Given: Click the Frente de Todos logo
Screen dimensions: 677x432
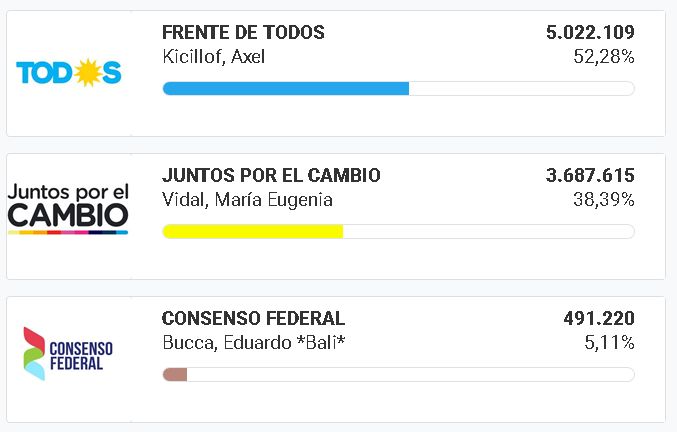Looking at the screenshot, I should [68, 72].
